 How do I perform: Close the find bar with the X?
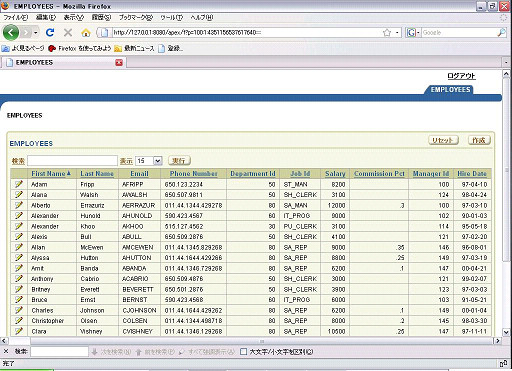6,351
